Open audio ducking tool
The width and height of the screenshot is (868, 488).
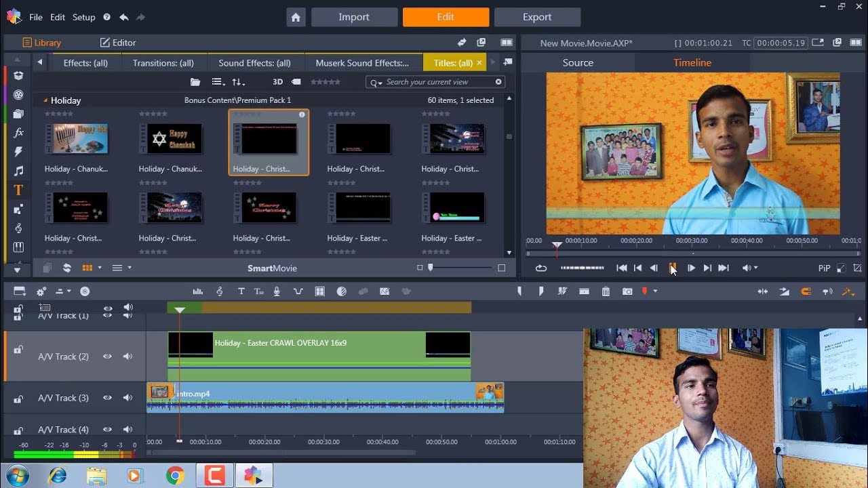coord(298,291)
